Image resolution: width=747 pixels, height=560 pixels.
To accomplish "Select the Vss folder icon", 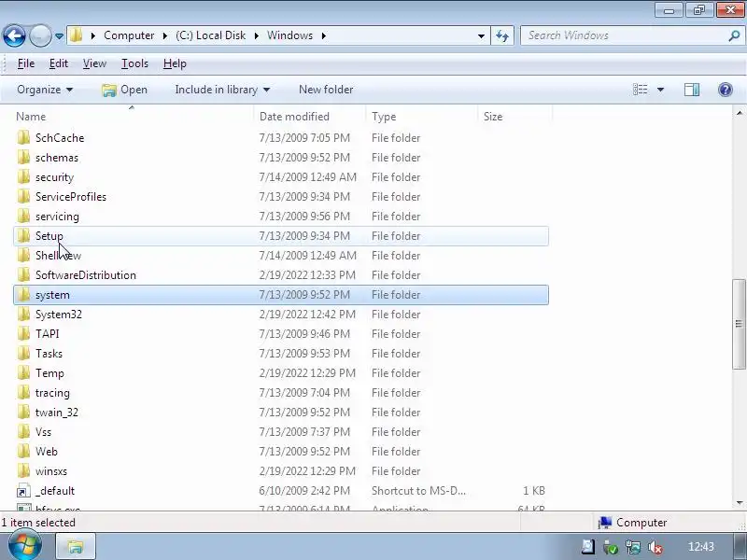I will (x=23, y=432).
